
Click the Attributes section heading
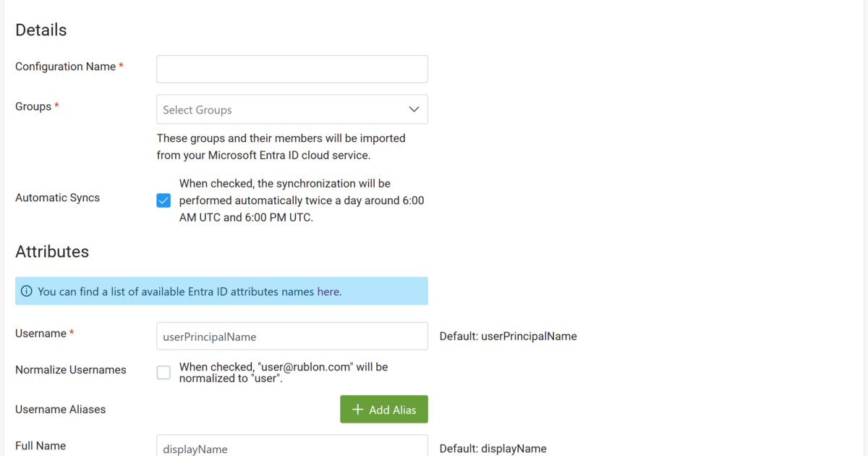(52, 251)
